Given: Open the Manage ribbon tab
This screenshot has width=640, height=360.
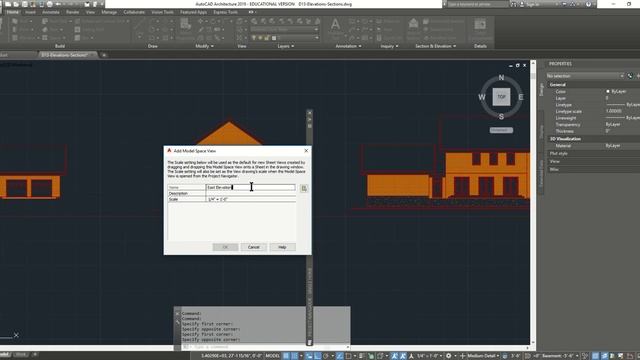Looking at the screenshot, I should pos(109,12).
